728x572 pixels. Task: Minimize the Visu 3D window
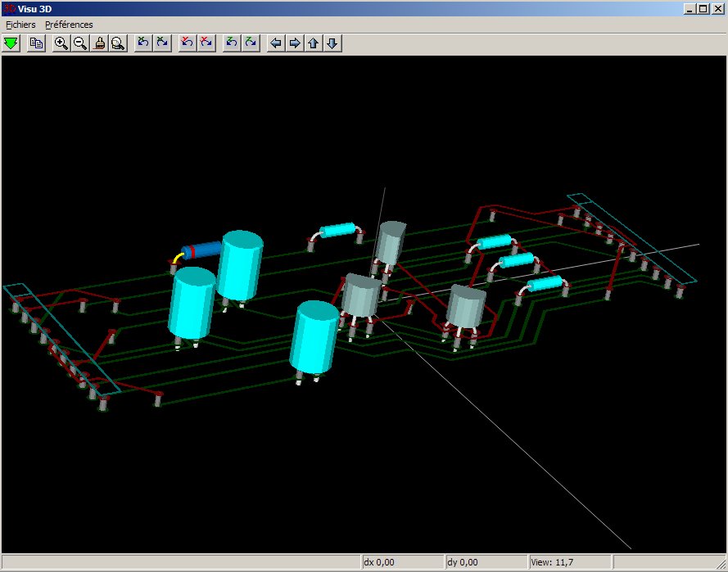coord(690,9)
